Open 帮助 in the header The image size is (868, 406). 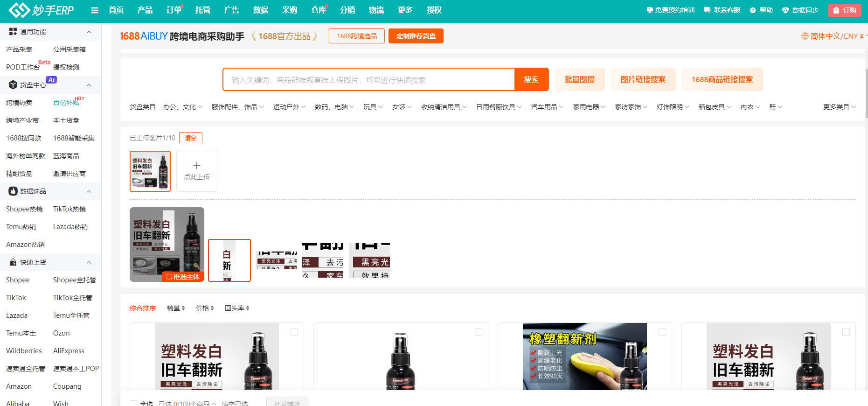pos(761,10)
